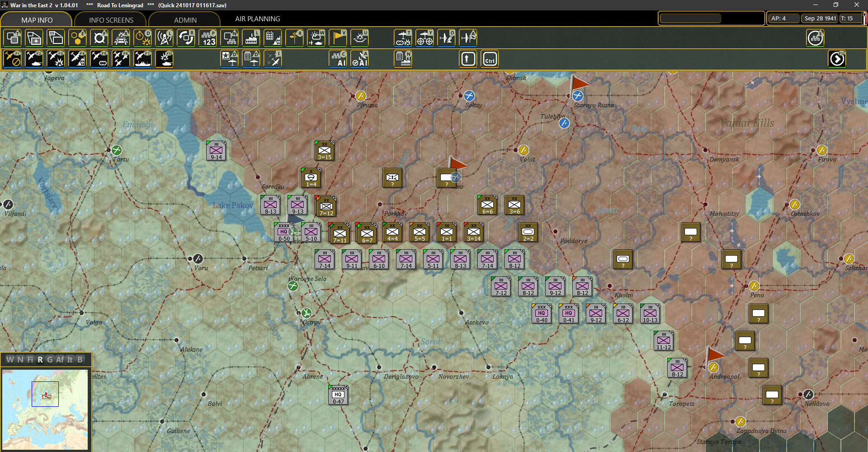Screen dimensions: 868x452
Task: Select F6 air superiority planes icon
Action: [x=121, y=59]
